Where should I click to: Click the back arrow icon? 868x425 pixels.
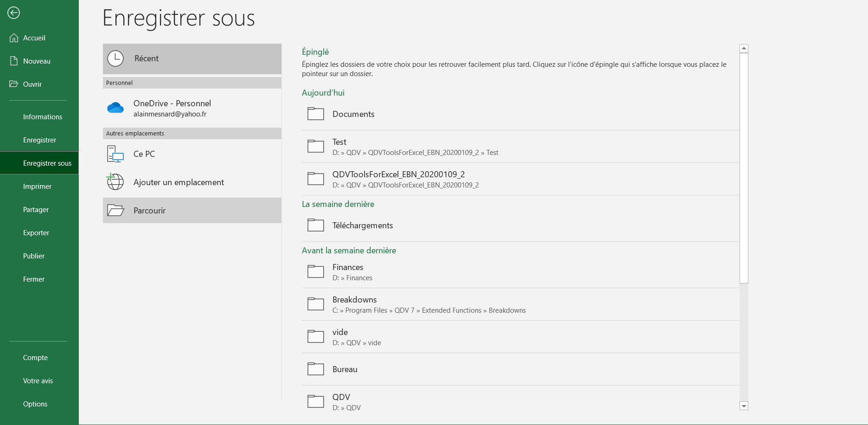click(x=13, y=13)
